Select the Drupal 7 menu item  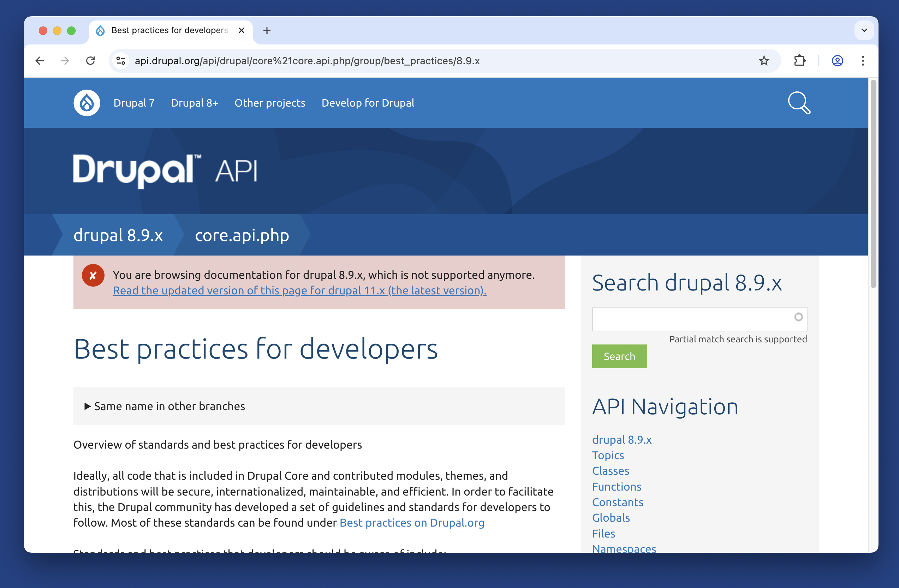134,103
